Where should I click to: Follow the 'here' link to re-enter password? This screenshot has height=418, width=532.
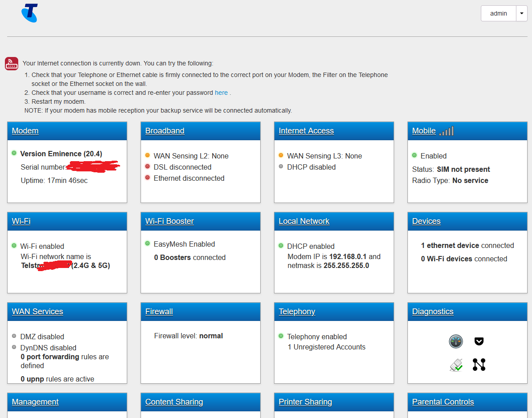221,93
